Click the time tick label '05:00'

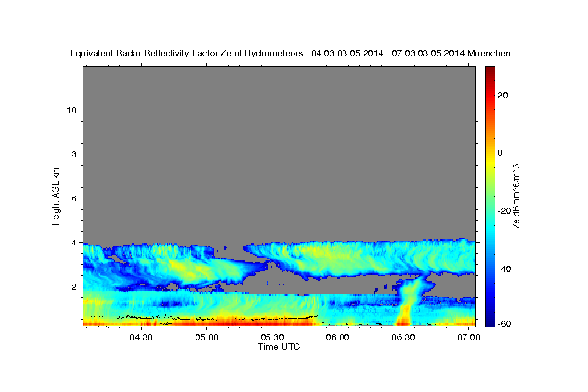tap(207, 338)
